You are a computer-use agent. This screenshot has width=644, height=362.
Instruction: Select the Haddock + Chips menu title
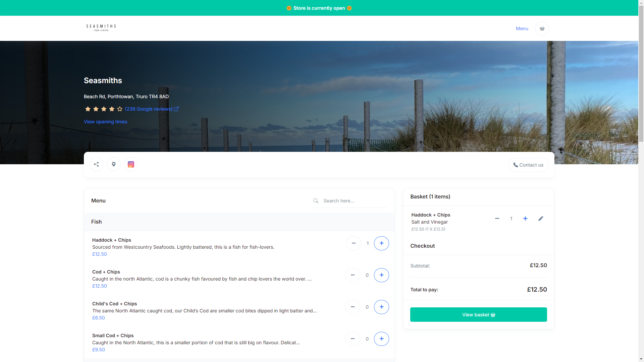tap(112, 240)
